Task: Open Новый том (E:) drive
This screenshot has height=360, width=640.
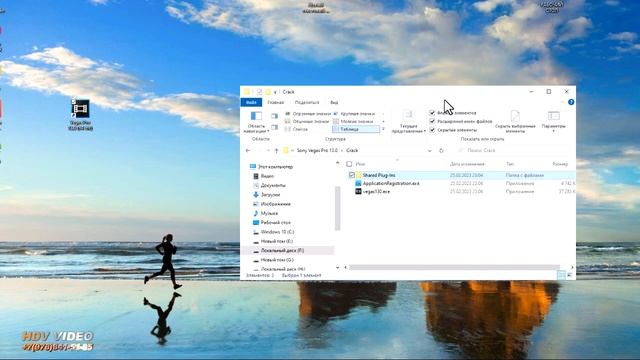Action: [x=277, y=241]
